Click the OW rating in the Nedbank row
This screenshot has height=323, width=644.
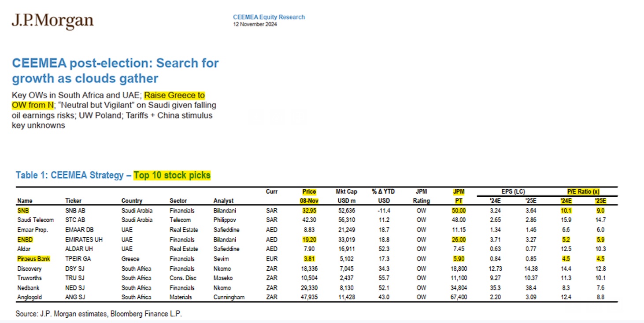tap(422, 288)
